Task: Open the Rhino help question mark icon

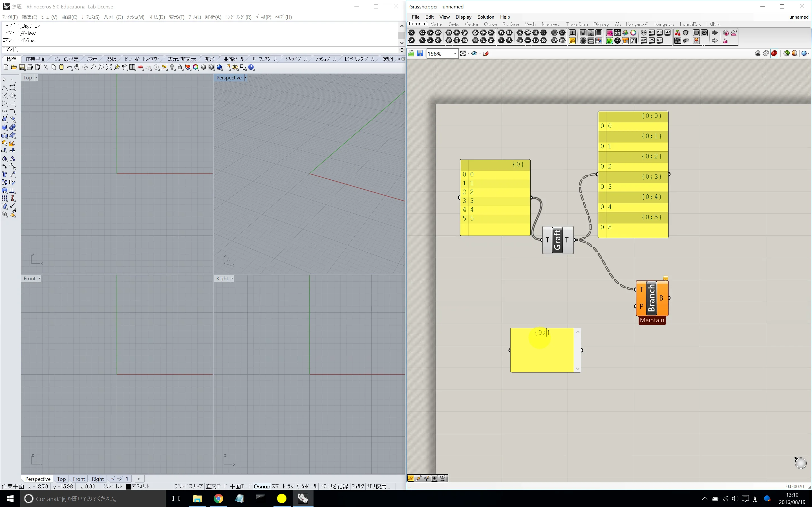Action: [251, 67]
